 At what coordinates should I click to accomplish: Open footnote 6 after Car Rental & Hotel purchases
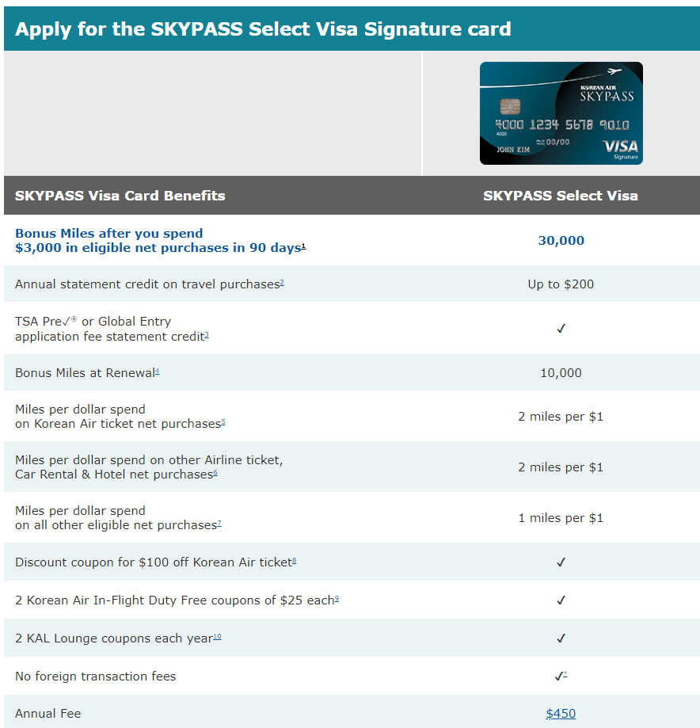[x=215, y=473]
